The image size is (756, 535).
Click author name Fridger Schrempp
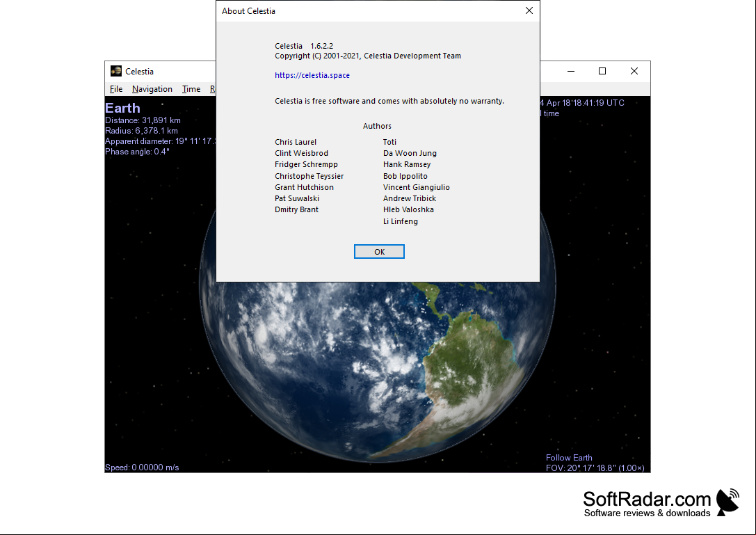point(306,164)
